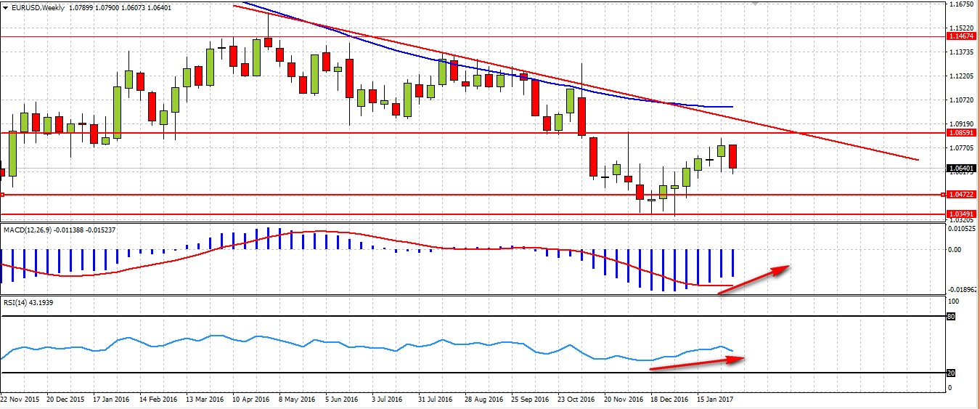
Task: Click the black current price label 1.06401
Action: (960, 168)
